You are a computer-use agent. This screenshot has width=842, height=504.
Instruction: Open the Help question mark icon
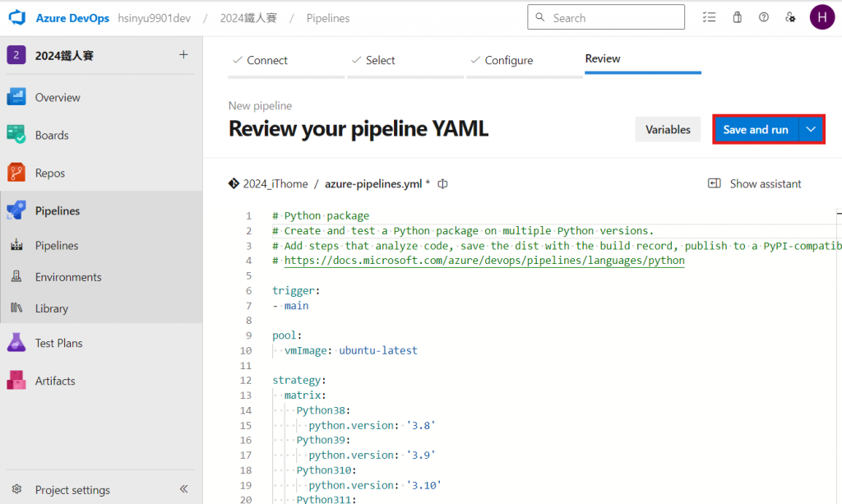764,17
